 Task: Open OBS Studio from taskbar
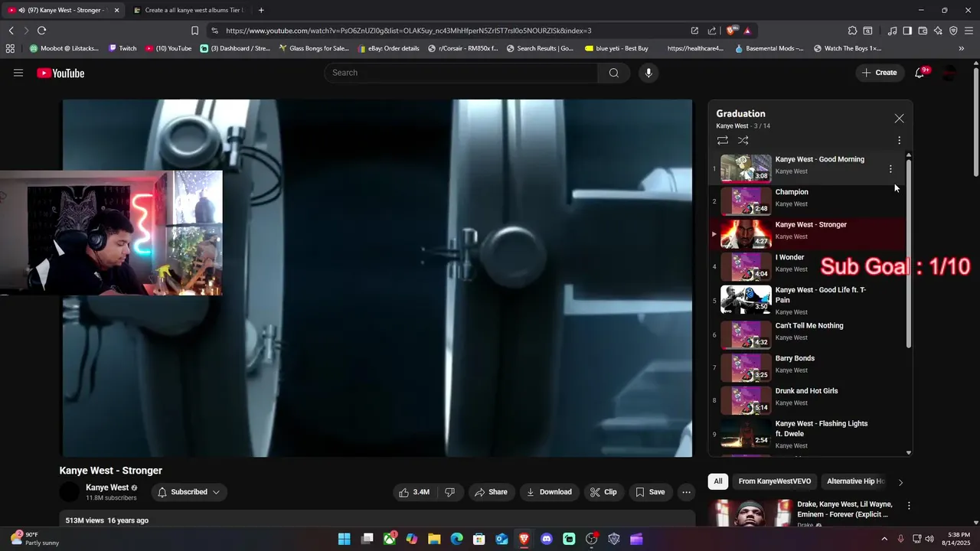point(591,539)
